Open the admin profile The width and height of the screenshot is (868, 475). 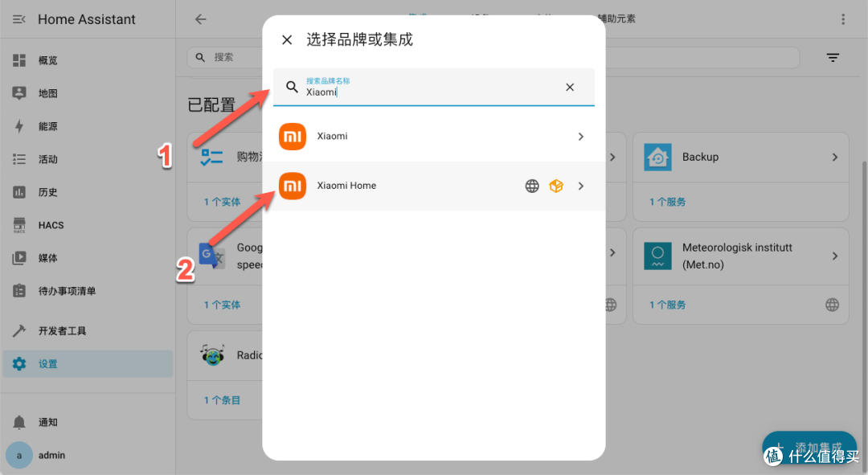[x=88, y=455]
